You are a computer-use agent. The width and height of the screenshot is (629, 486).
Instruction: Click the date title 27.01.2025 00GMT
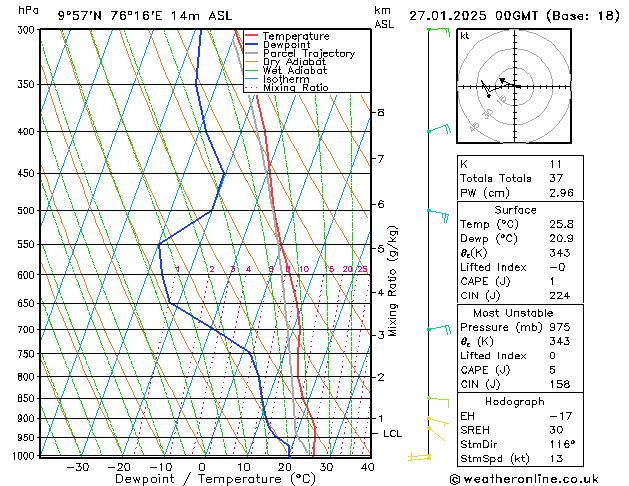click(514, 15)
